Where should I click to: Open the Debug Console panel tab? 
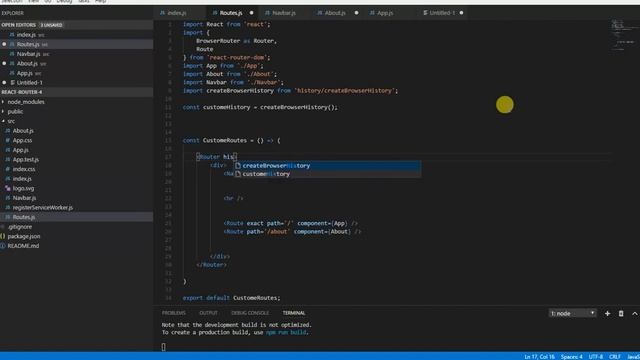250,313
